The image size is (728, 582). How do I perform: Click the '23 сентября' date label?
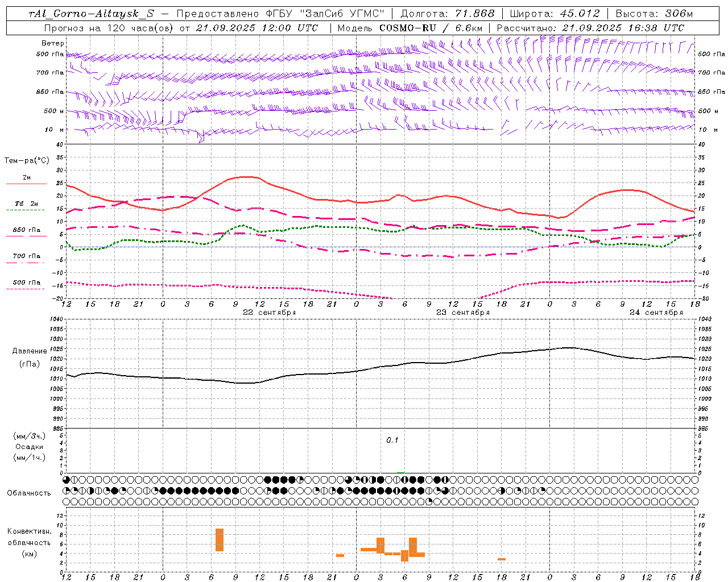pos(463,313)
